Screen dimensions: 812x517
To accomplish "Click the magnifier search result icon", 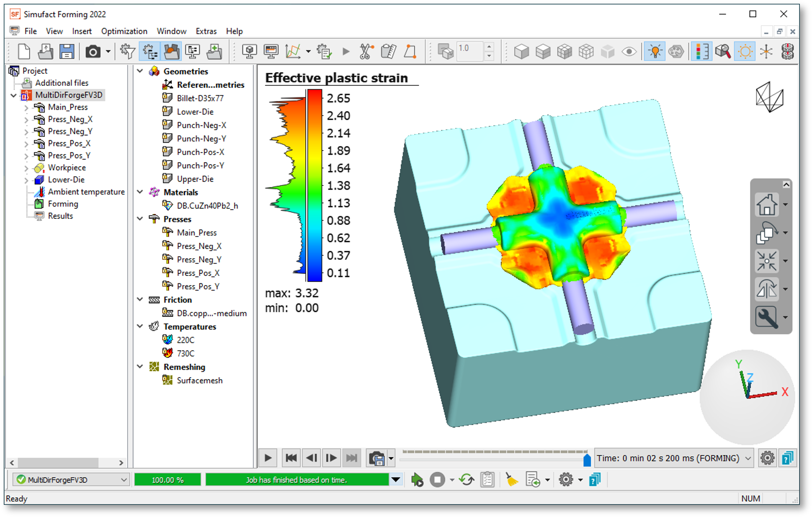I will click(723, 52).
